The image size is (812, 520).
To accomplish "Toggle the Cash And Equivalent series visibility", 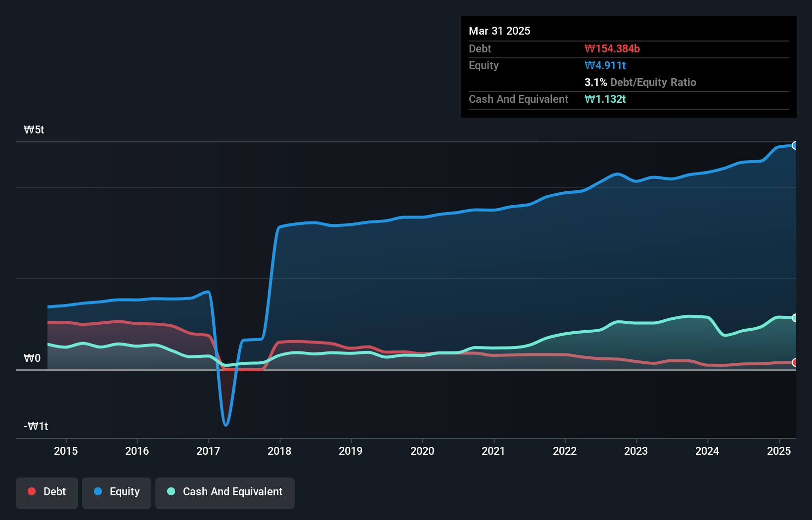I will tap(225, 493).
